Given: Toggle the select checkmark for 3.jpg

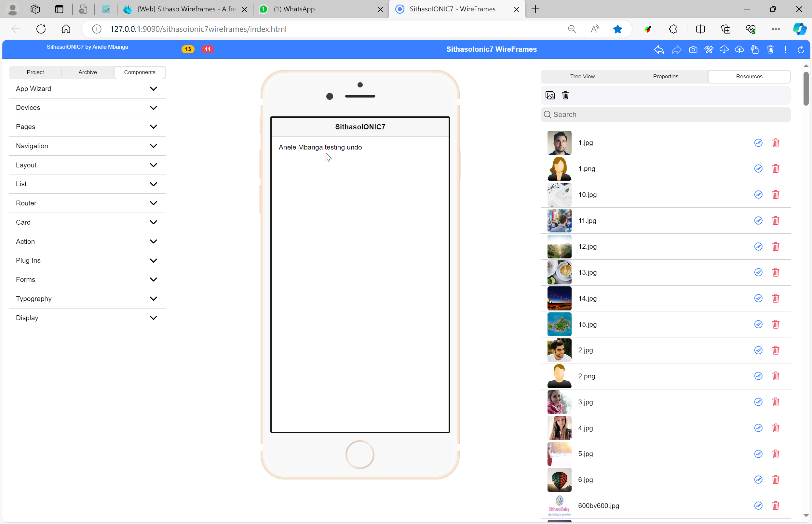Looking at the screenshot, I should [758, 402].
